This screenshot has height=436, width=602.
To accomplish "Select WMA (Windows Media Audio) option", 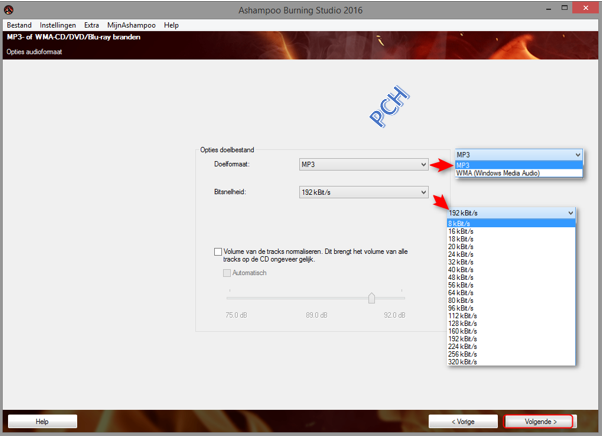I will click(x=518, y=173).
